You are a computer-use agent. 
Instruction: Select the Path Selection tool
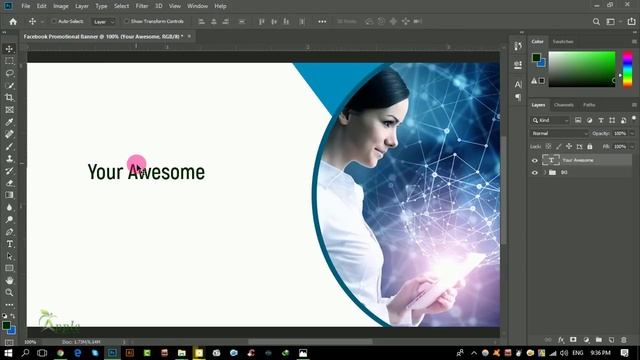[x=9, y=256]
